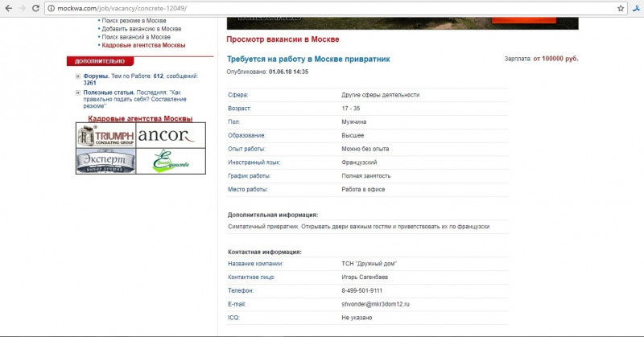Image resolution: width=644 pixels, height=337 pixels.
Task: Open the green agency logo
Action: pos(171,161)
